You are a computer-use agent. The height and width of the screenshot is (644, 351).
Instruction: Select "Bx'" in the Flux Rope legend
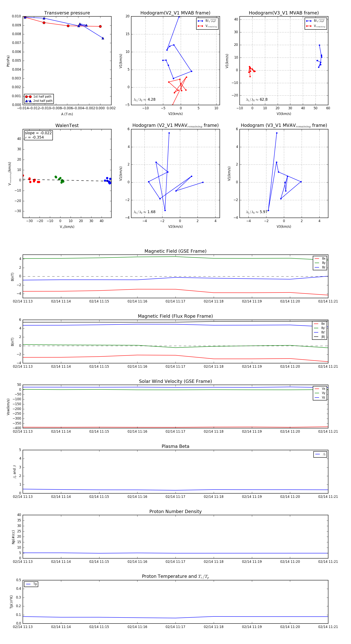coord(320,324)
